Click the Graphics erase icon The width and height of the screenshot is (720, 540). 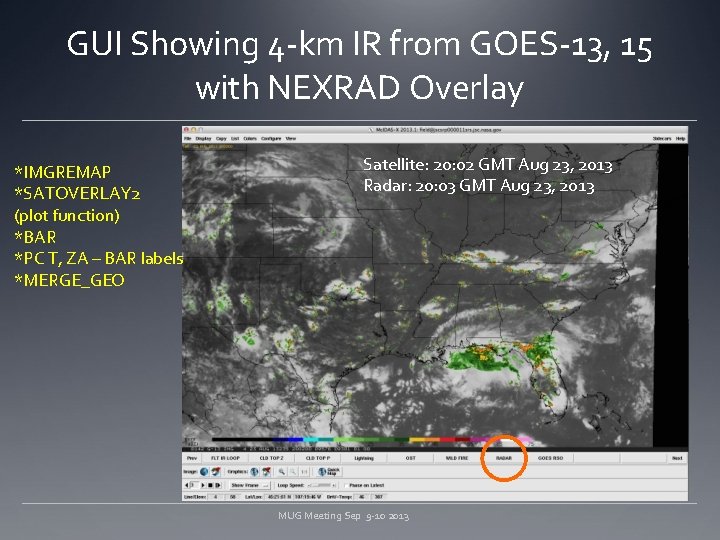(x=267, y=472)
